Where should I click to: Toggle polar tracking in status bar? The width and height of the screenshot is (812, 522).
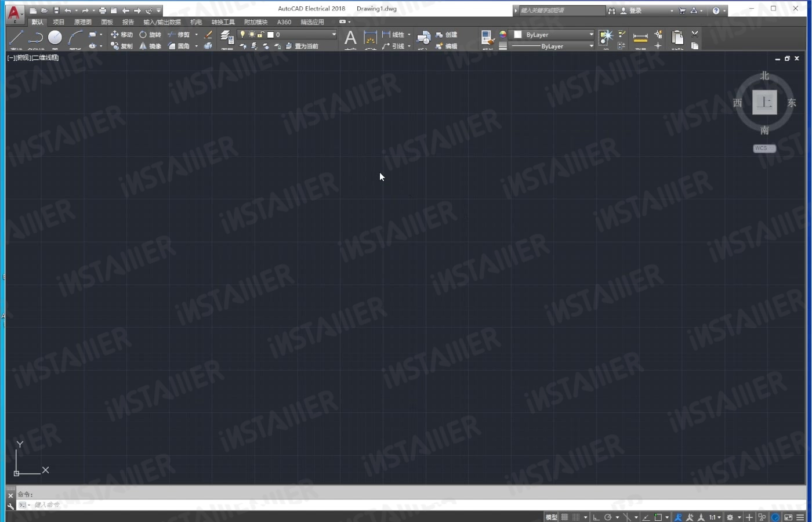tap(608, 517)
